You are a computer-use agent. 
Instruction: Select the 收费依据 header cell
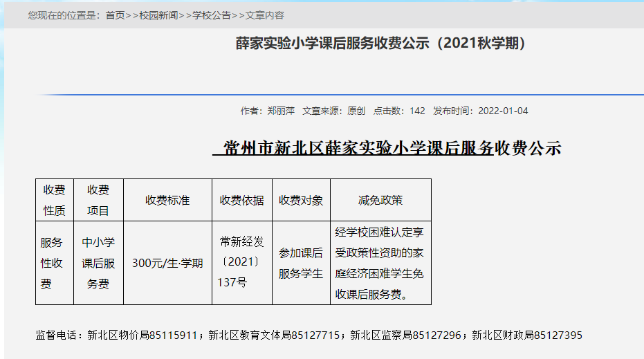pos(242,200)
